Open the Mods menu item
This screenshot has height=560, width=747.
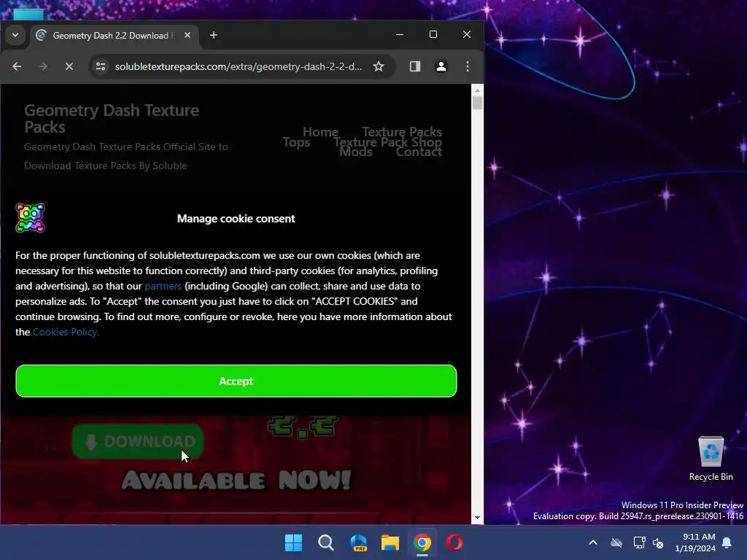coord(356,152)
